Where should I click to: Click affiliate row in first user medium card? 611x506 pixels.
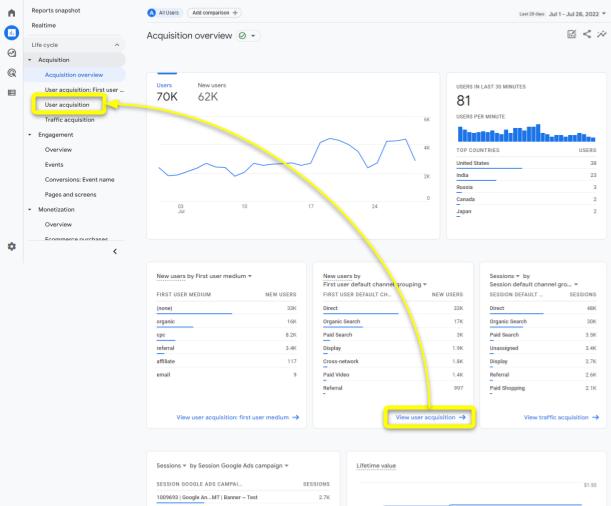226,361
